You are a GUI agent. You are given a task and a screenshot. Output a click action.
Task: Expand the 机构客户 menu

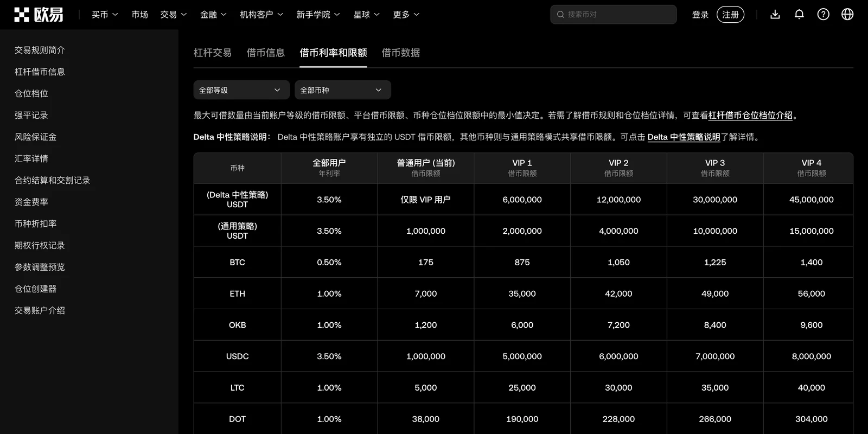261,15
